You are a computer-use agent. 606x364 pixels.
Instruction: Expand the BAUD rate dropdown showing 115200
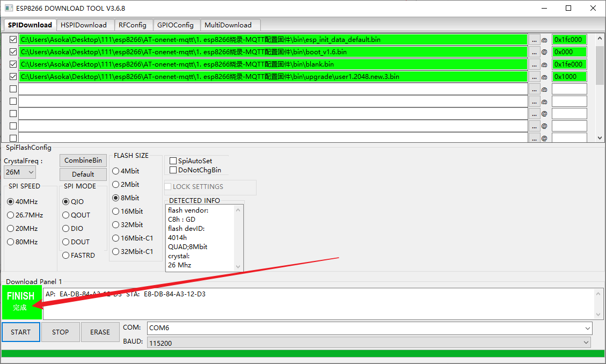click(x=369, y=343)
